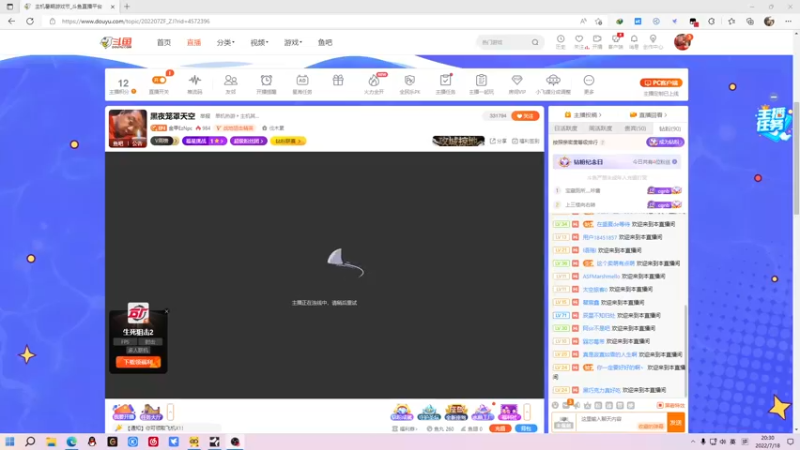The height and width of the screenshot is (450, 800).
Task: Switch to the 日活跃度 tab
Action: [566, 129]
